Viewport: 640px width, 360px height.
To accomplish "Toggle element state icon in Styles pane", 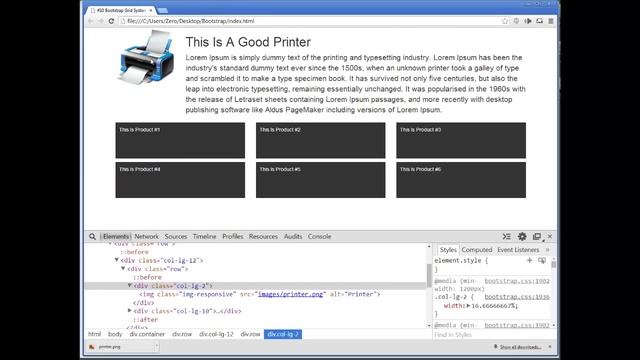I will click(x=542, y=260).
